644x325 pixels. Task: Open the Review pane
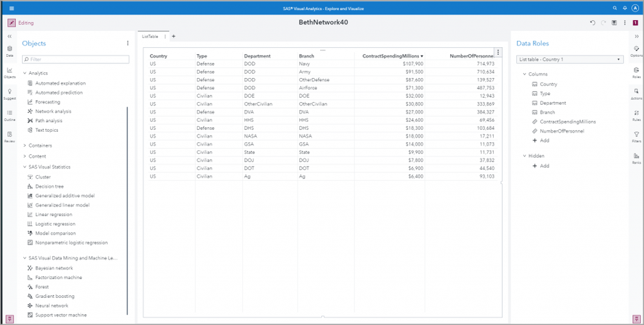coord(10,136)
